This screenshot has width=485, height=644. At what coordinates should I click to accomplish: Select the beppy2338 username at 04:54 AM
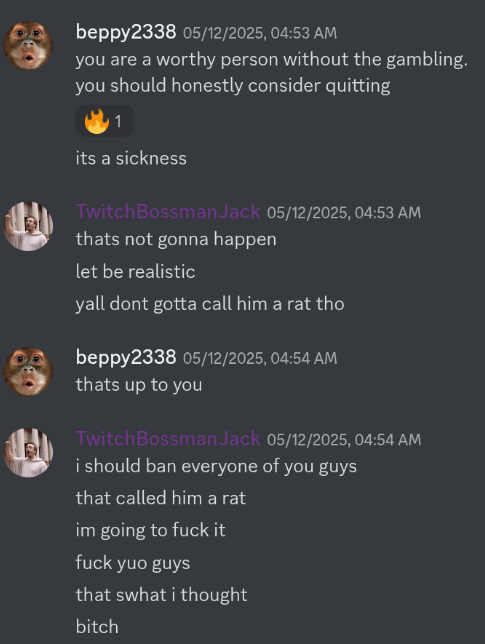pos(126,357)
